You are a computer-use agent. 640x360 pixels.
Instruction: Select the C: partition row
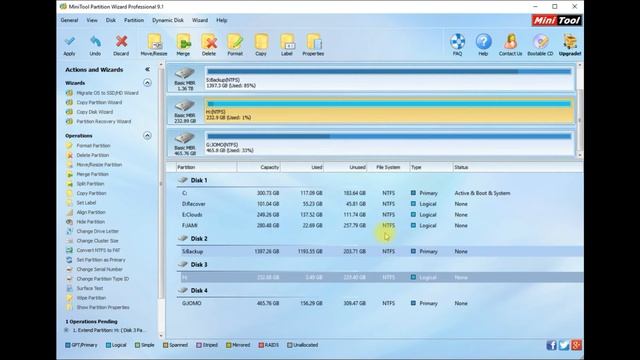pos(380,193)
